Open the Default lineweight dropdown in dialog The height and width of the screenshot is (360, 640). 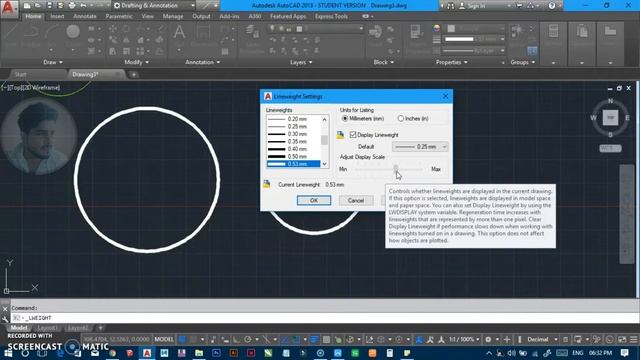(420, 147)
